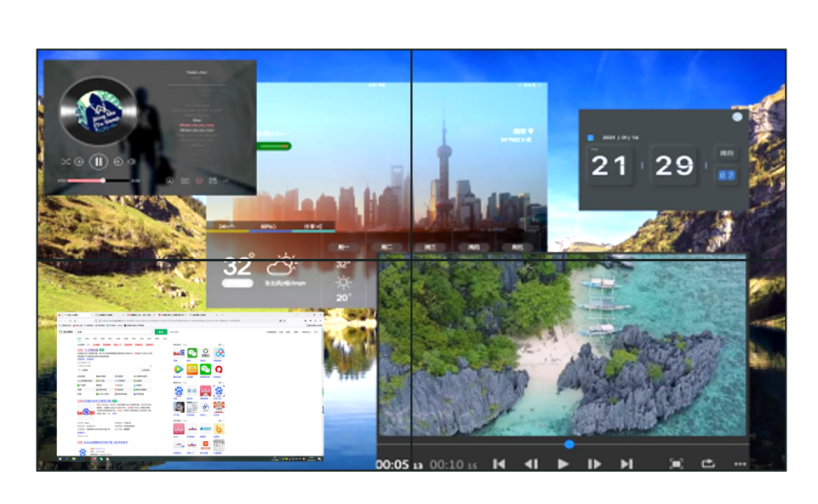
Task: Click the shuffle icon in the music player
Action: tap(66, 161)
